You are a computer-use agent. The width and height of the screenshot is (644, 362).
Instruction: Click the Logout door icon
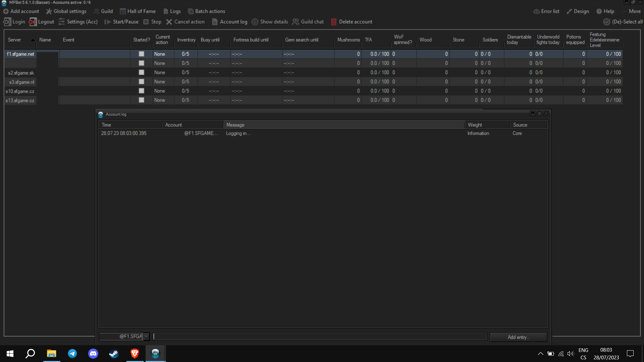(x=33, y=22)
